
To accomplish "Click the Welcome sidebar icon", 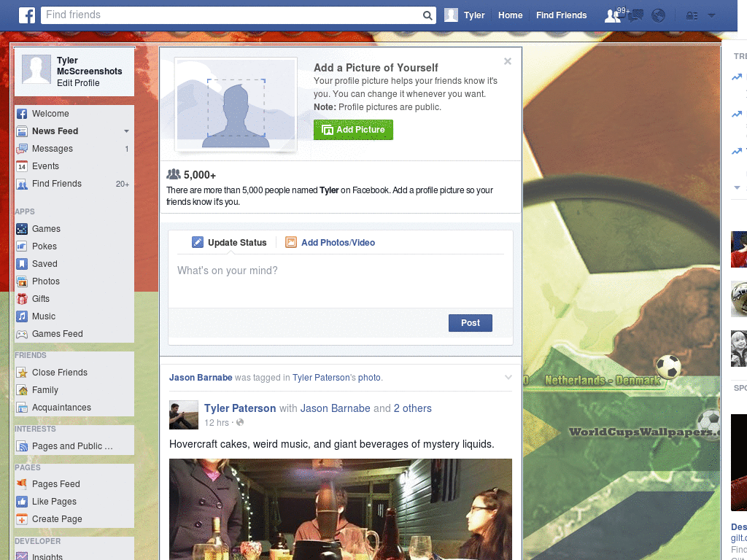I will (x=22, y=114).
